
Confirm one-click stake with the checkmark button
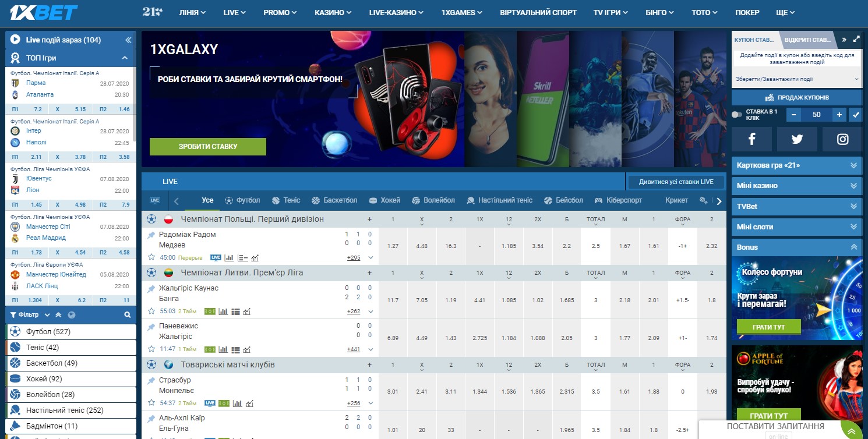855,115
